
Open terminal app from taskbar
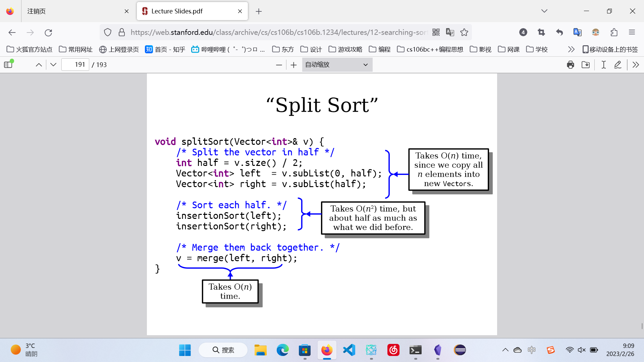click(x=415, y=350)
